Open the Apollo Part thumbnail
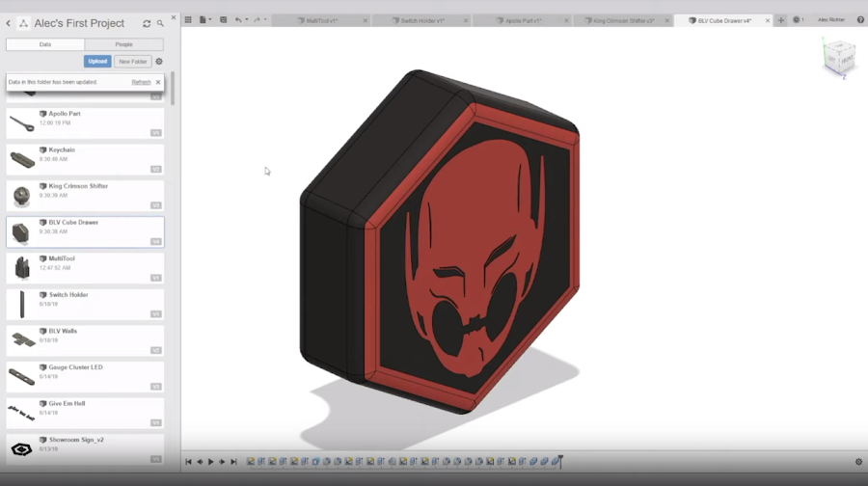The width and height of the screenshot is (868, 486). pyautogui.click(x=21, y=123)
